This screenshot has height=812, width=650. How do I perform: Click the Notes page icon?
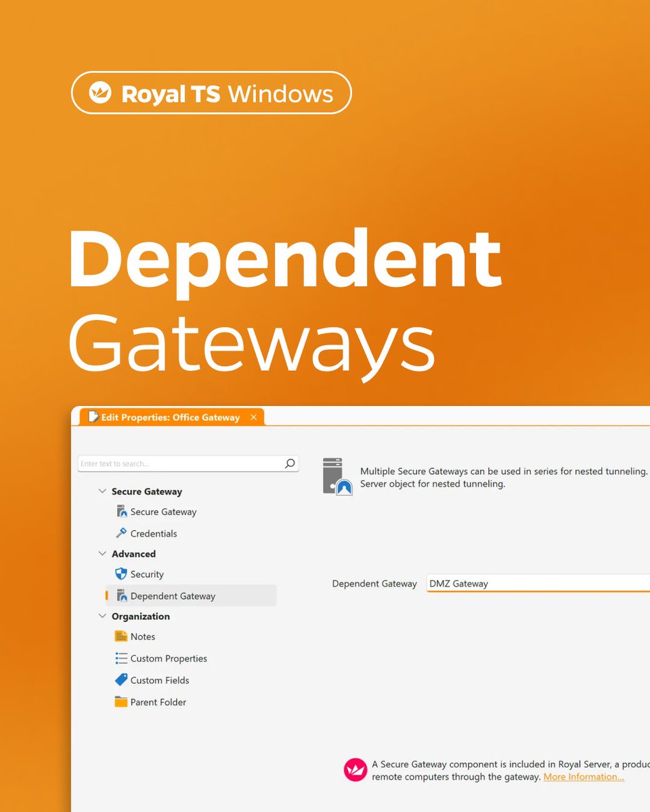click(x=121, y=636)
